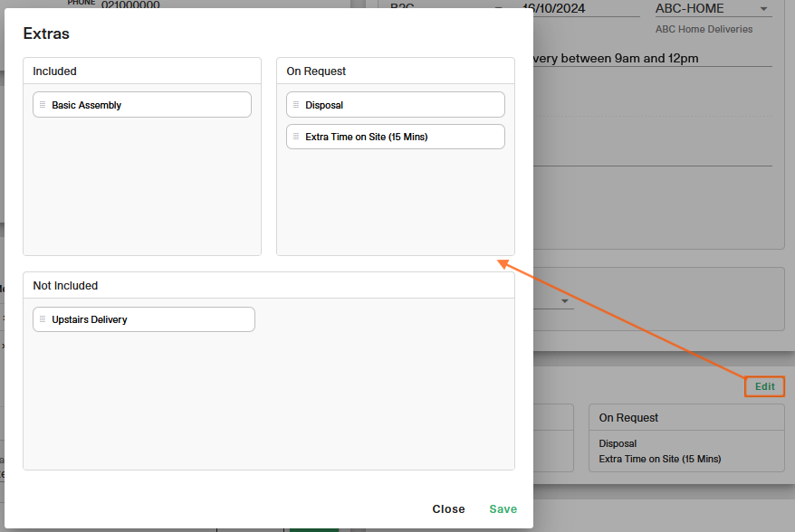
Task: Expand the dropdown below the notes section
Action: (x=564, y=301)
